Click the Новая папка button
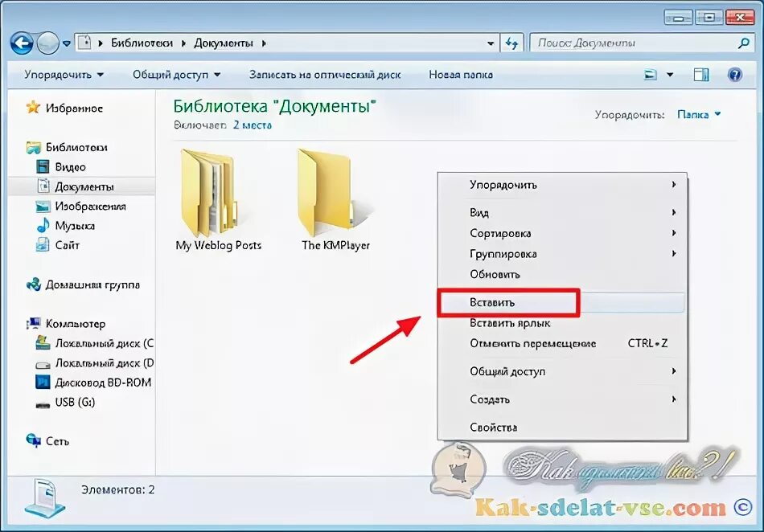 point(461,75)
